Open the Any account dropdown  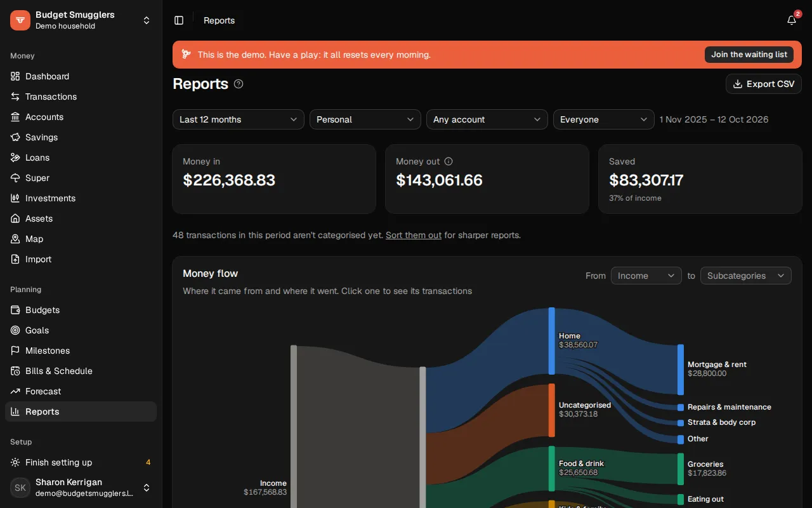(487, 119)
